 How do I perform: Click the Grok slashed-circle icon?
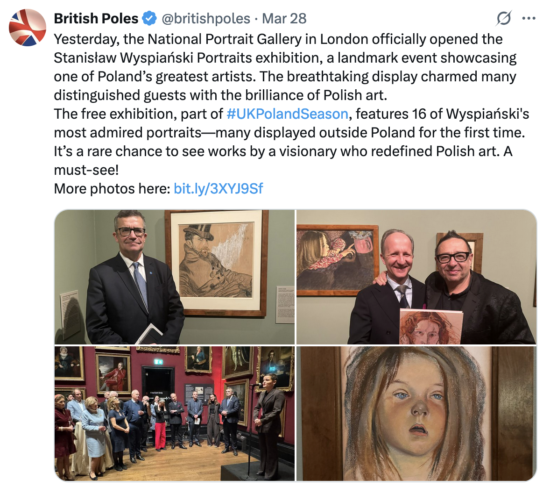pos(504,18)
